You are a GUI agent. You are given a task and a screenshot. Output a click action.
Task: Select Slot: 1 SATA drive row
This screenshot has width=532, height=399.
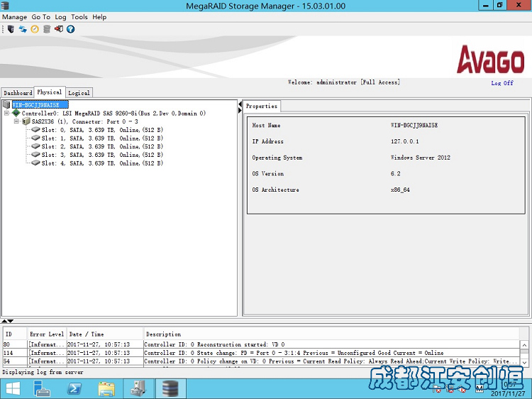[102, 138]
